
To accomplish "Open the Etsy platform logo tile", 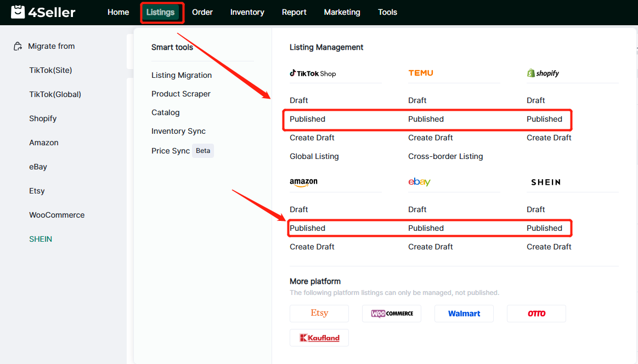I will click(319, 314).
